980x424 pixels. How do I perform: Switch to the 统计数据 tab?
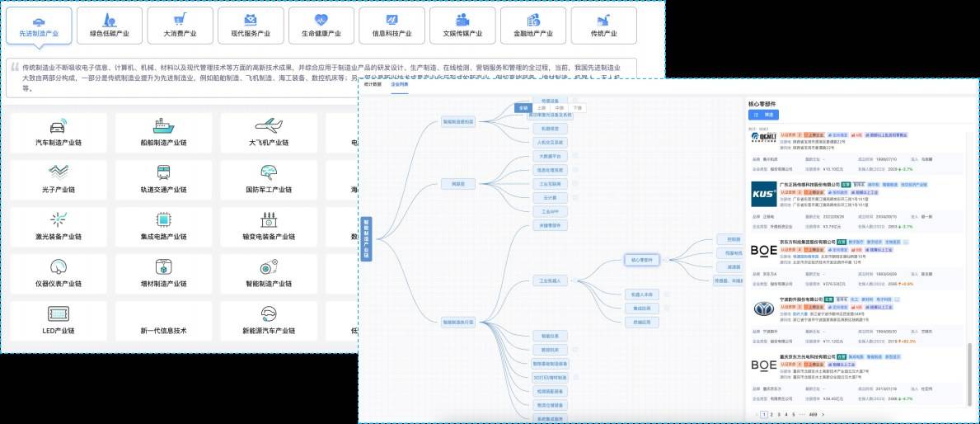(373, 84)
